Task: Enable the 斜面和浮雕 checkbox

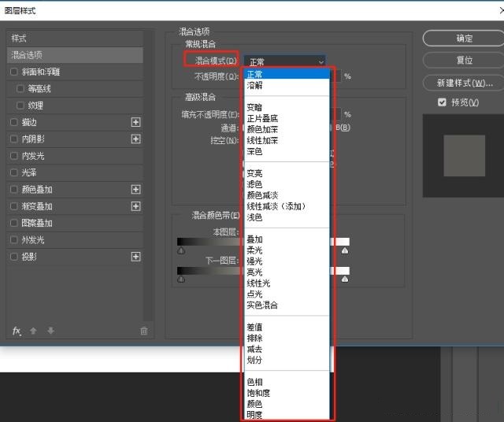Action: pyautogui.click(x=14, y=72)
